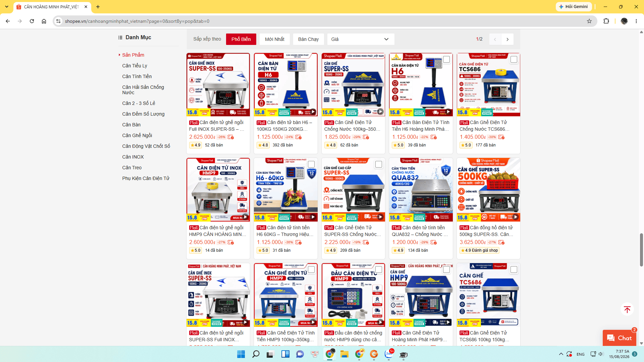
Task: Open Cân Hải Sản Chống Nước category
Action: (143, 90)
